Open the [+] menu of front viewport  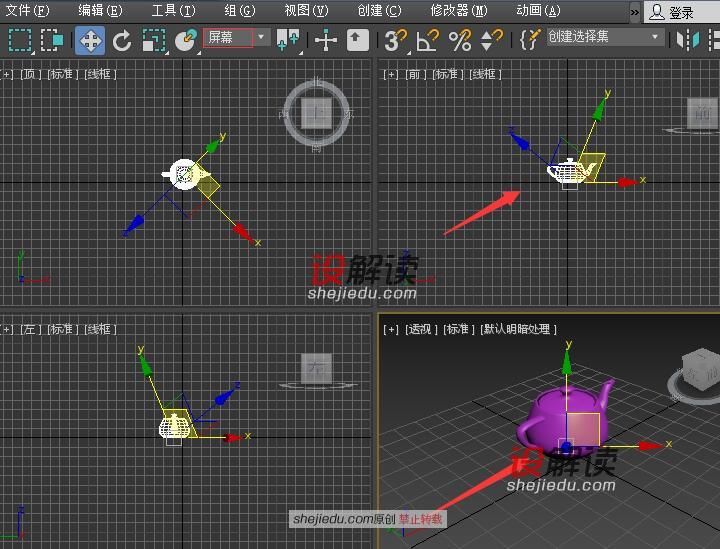tap(391, 74)
